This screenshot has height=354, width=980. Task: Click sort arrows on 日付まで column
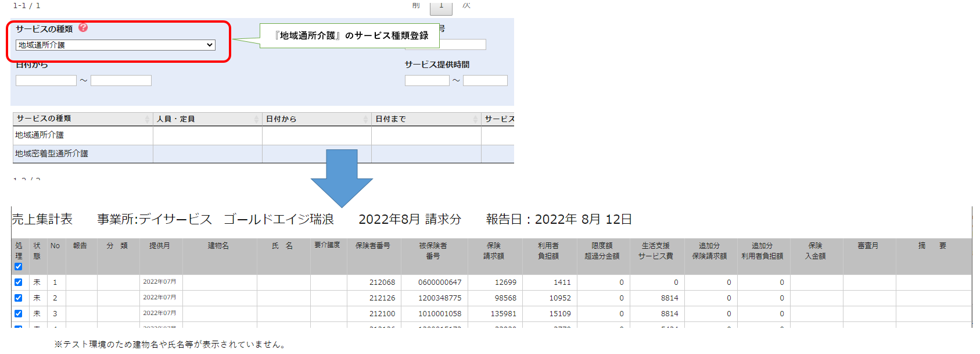475,119
